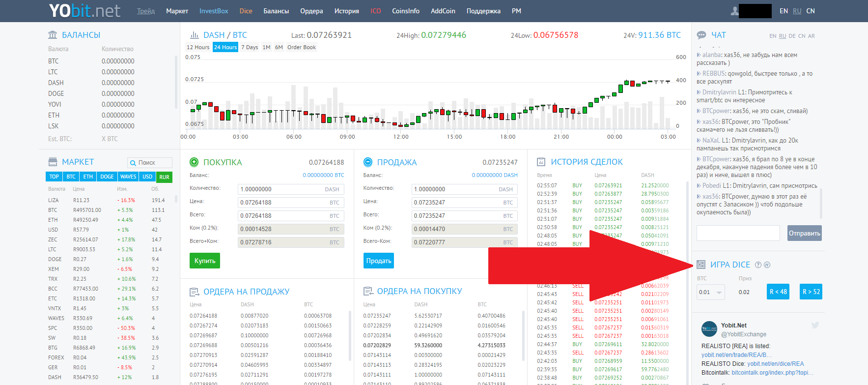868x385 pixels.
Task: Click the Twitter bird icon in feed
Action: point(815,325)
